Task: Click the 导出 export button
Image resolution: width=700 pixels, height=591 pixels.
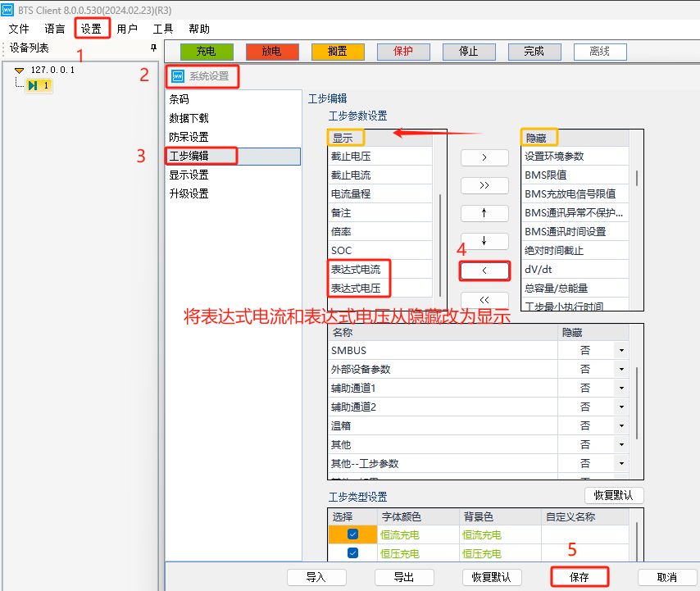Action: tap(405, 576)
